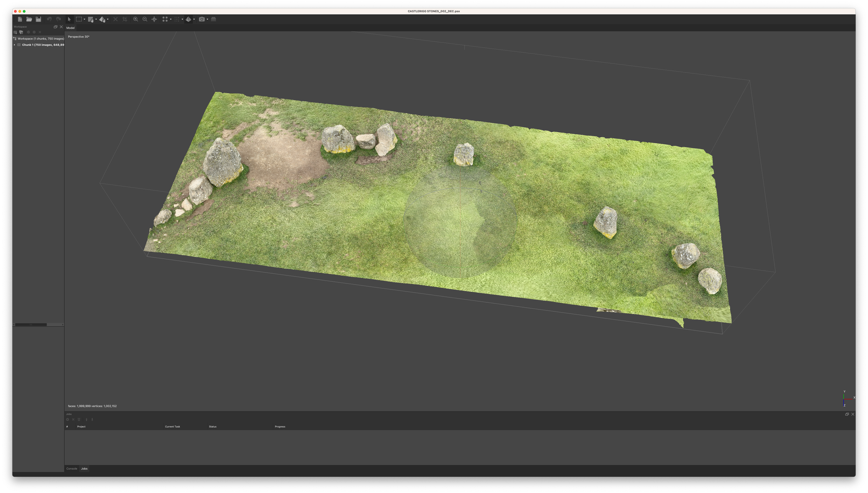Close the Jobs panel
The height and width of the screenshot is (493, 868).
[853, 414]
